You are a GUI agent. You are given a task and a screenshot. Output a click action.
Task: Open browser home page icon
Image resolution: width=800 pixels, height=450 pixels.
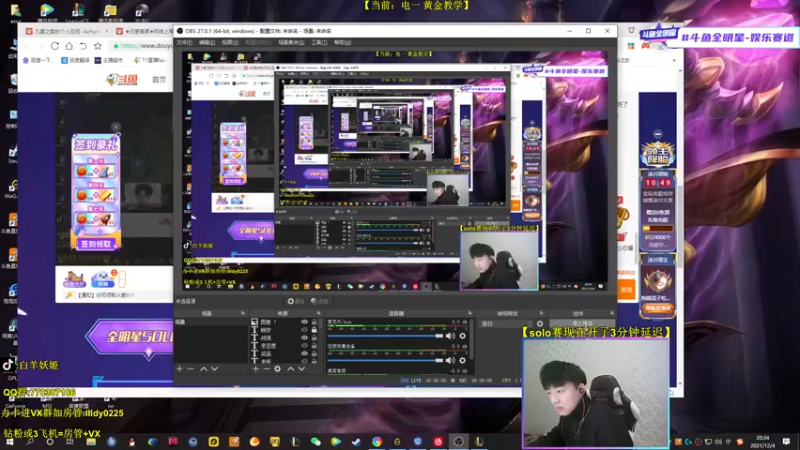click(69, 45)
